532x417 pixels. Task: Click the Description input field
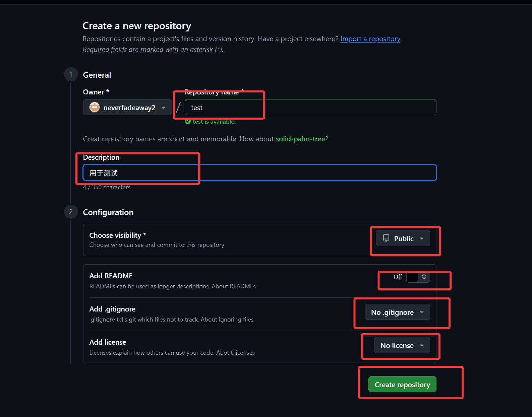(260, 173)
